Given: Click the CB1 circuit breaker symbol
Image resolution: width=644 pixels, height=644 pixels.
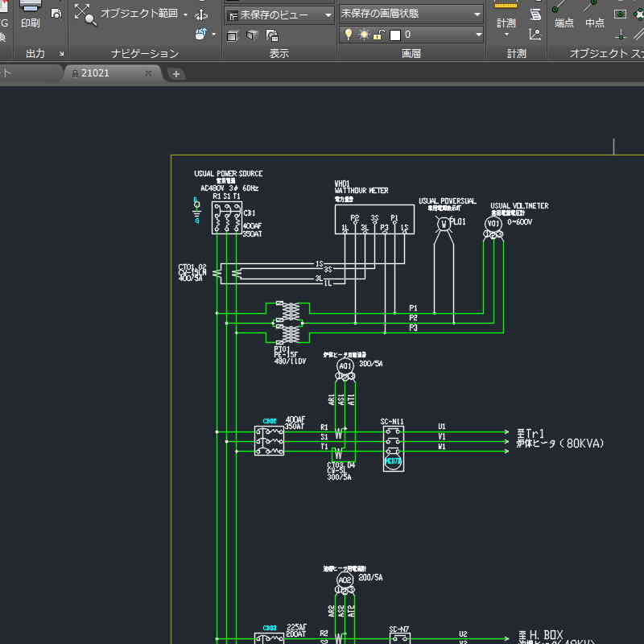Looking at the screenshot, I should point(227,217).
